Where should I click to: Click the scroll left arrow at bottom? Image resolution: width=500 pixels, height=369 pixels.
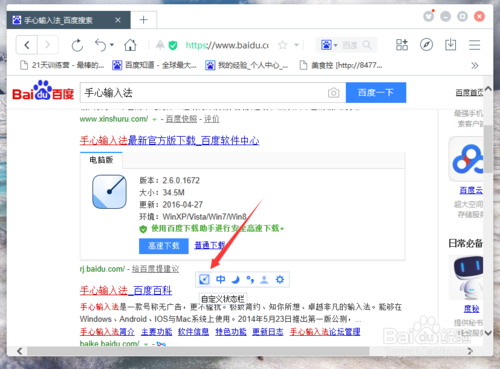click(20, 351)
